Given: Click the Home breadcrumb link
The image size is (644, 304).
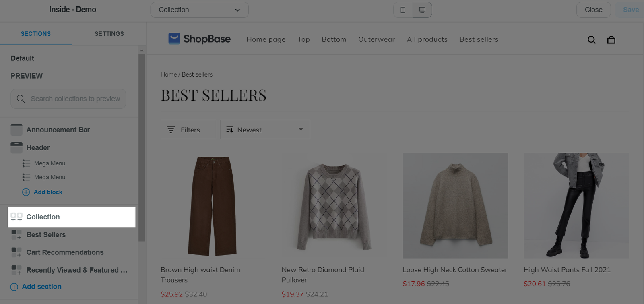Looking at the screenshot, I should coord(169,74).
